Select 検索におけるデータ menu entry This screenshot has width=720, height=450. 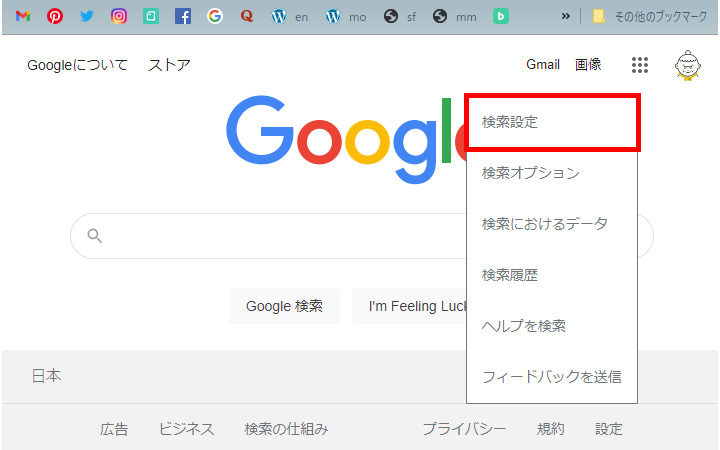(x=552, y=224)
